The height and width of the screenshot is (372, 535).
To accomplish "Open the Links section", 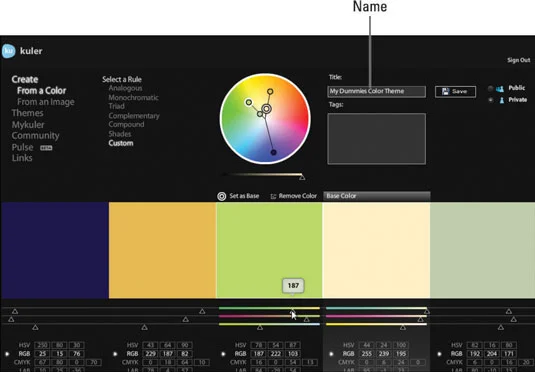I will pos(22,158).
